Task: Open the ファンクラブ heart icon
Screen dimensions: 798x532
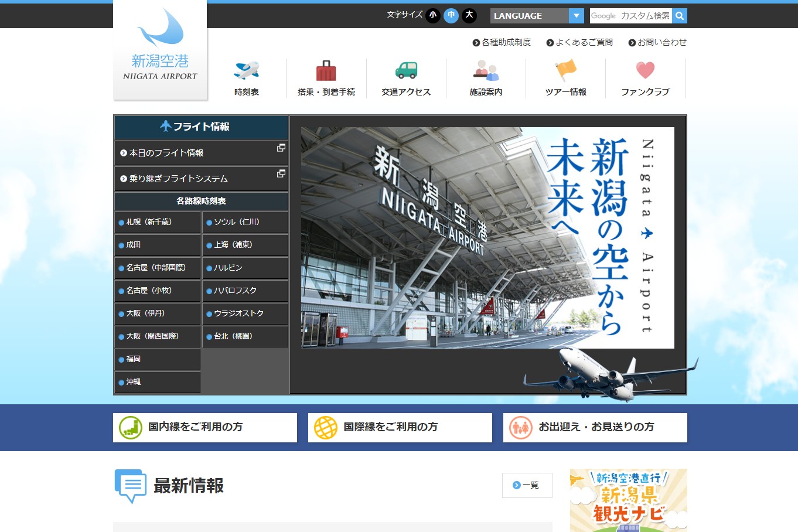Action: pos(645,70)
